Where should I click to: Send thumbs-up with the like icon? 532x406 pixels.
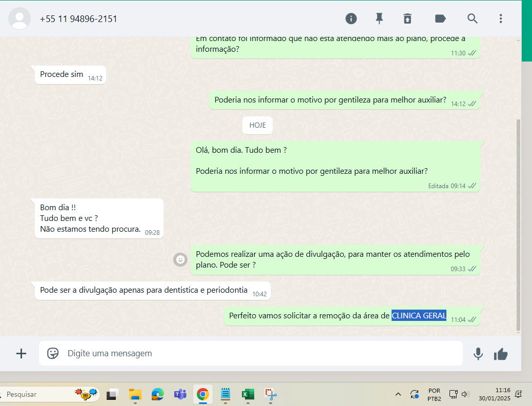coord(501,354)
